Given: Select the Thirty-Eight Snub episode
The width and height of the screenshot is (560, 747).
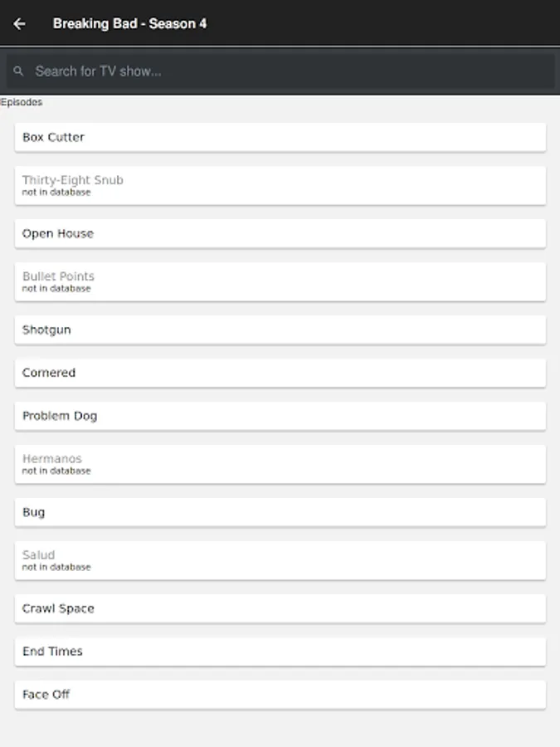Looking at the screenshot, I should [280, 185].
